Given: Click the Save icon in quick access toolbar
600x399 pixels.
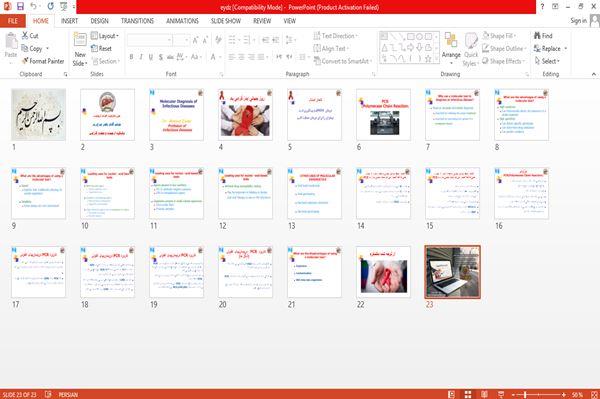Looking at the screenshot, I should (20, 6).
